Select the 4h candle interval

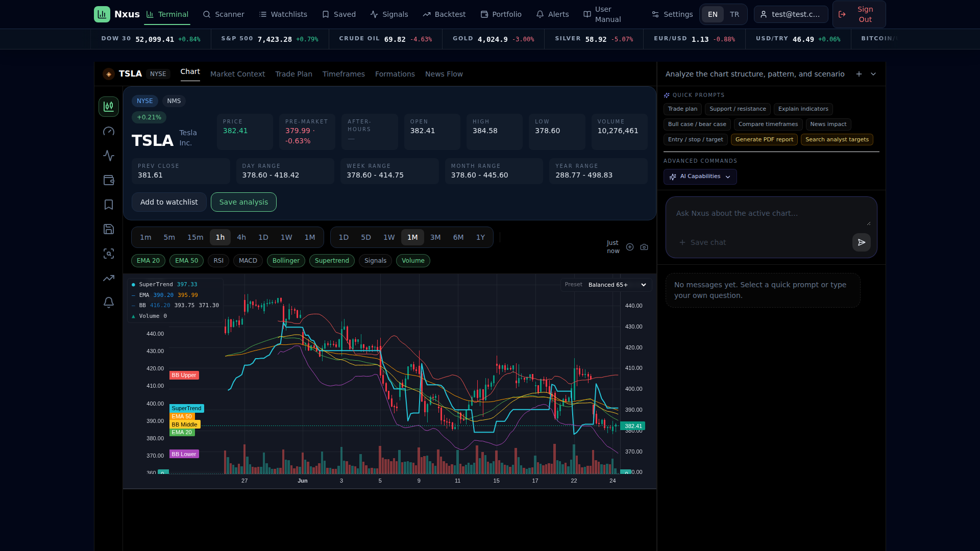pyautogui.click(x=241, y=237)
